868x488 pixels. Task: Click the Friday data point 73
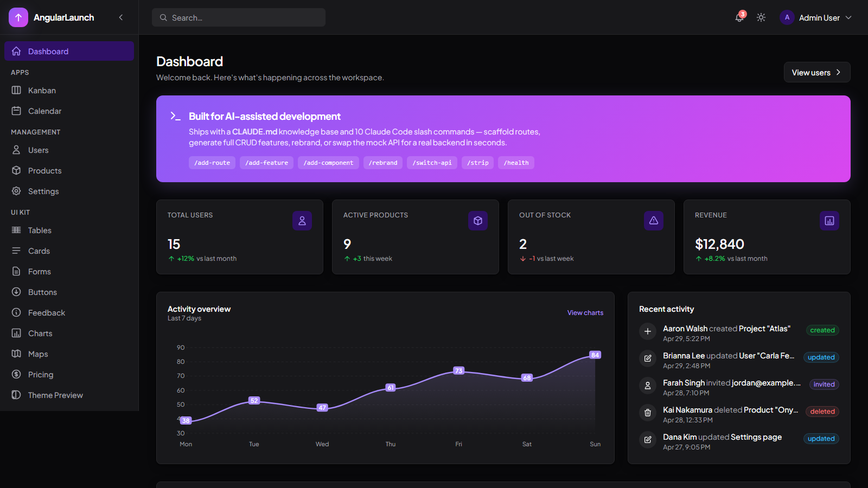click(x=459, y=371)
